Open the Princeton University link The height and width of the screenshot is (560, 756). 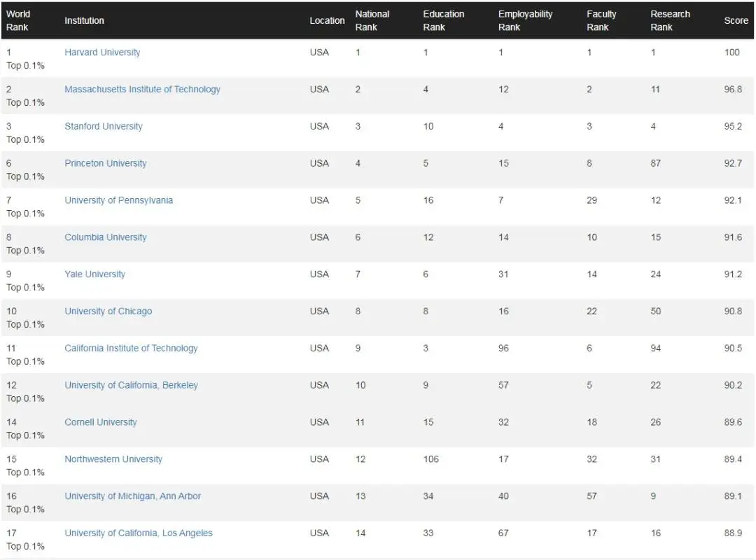tap(106, 163)
